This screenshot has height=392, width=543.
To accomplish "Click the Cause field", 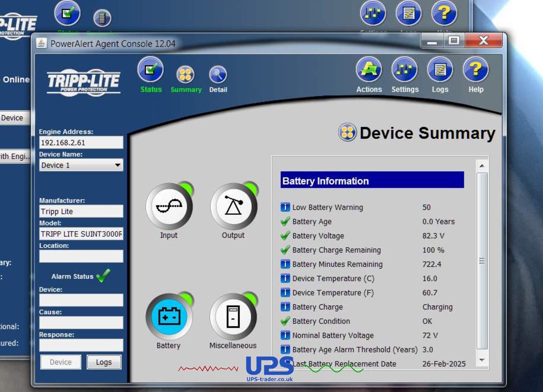I will coord(81,322).
